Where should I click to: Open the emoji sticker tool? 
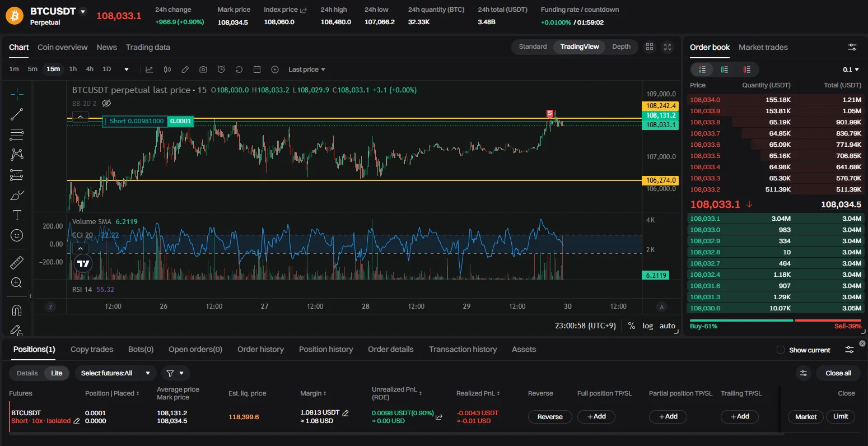(x=17, y=235)
